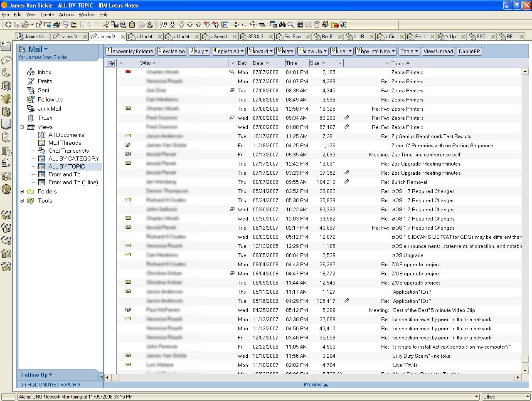Screen dimensions: 532x401
Task: Open the File menu
Action: 5,15
